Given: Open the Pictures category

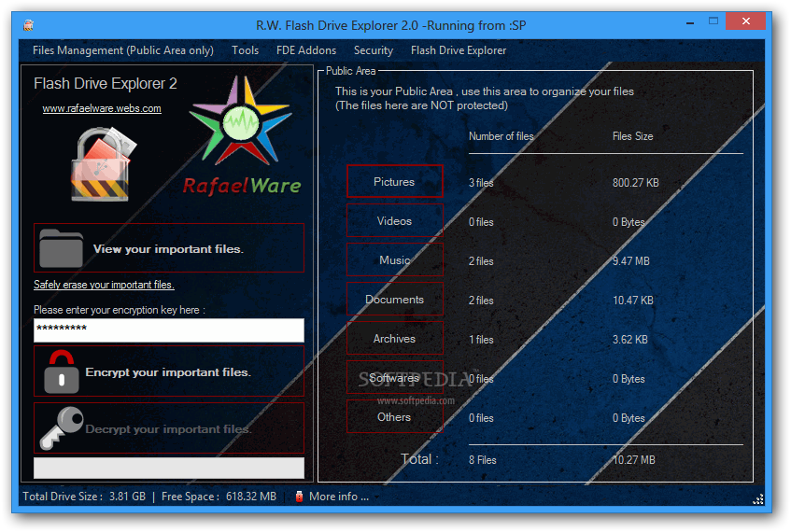Looking at the screenshot, I should click(394, 181).
